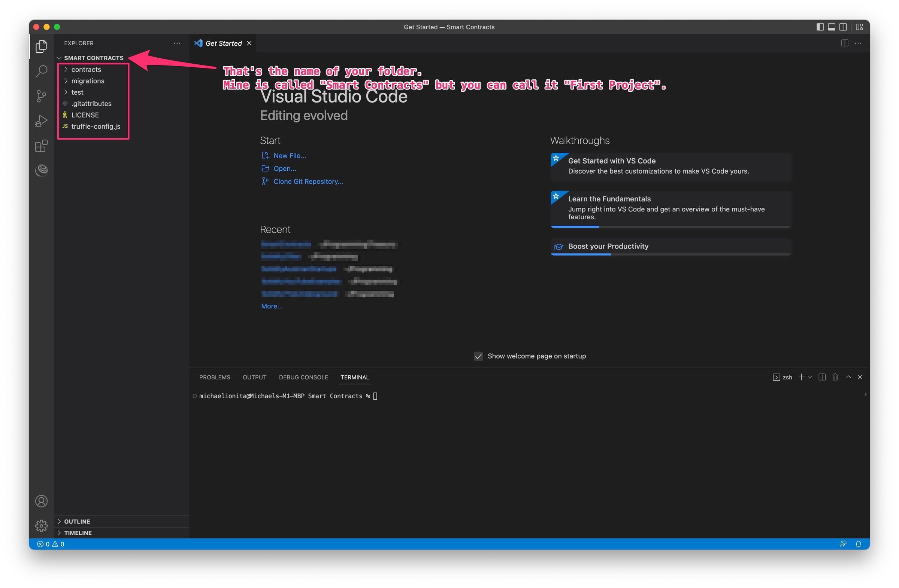Close the terminal panel

tap(860, 377)
